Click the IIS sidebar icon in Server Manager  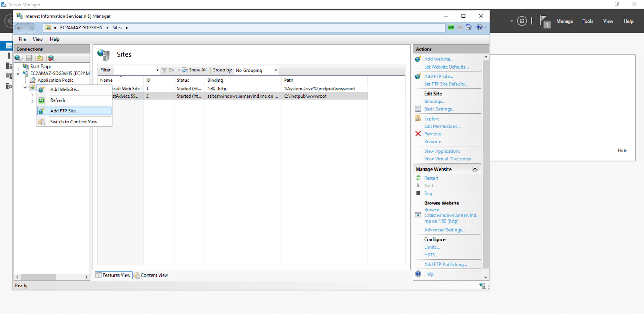9,86
